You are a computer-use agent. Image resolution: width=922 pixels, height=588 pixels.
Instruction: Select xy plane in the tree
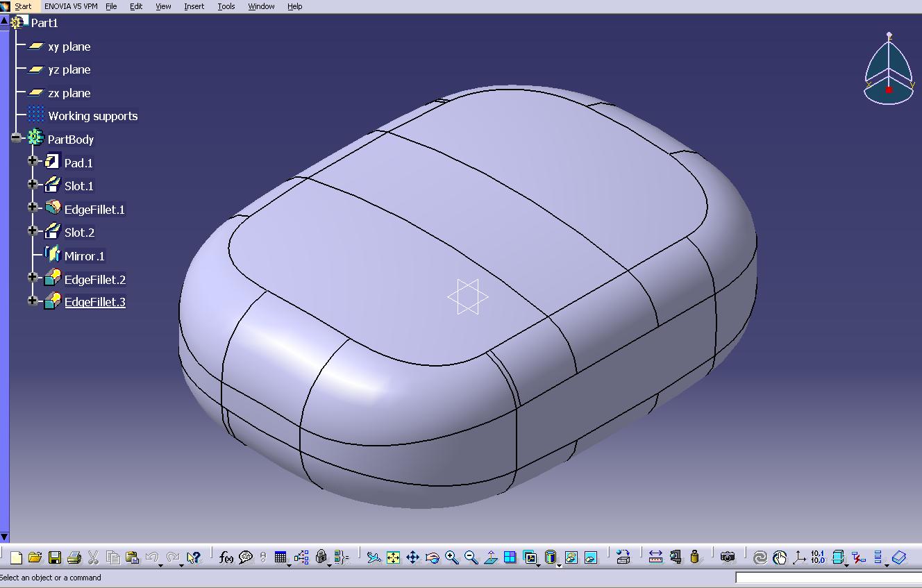pos(69,47)
